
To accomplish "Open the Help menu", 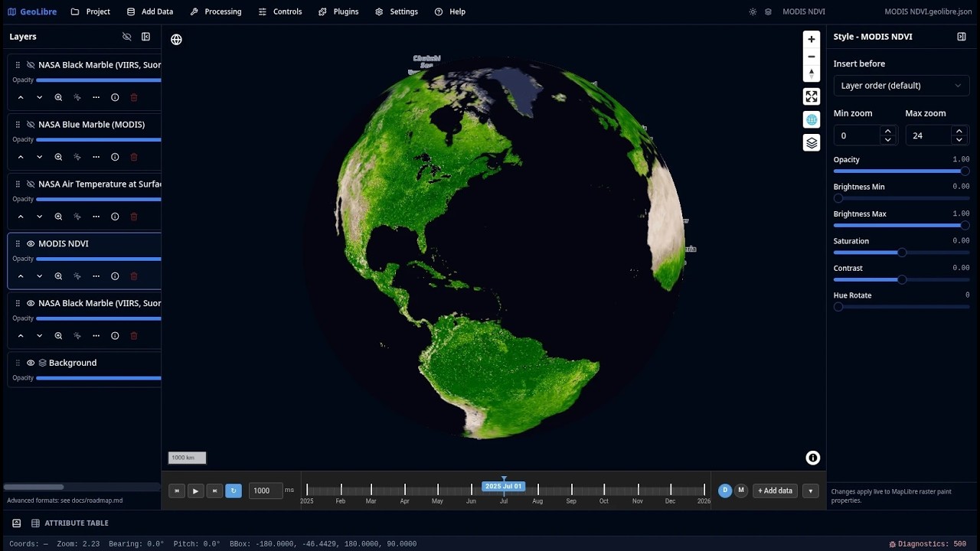I will (x=450, y=11).
